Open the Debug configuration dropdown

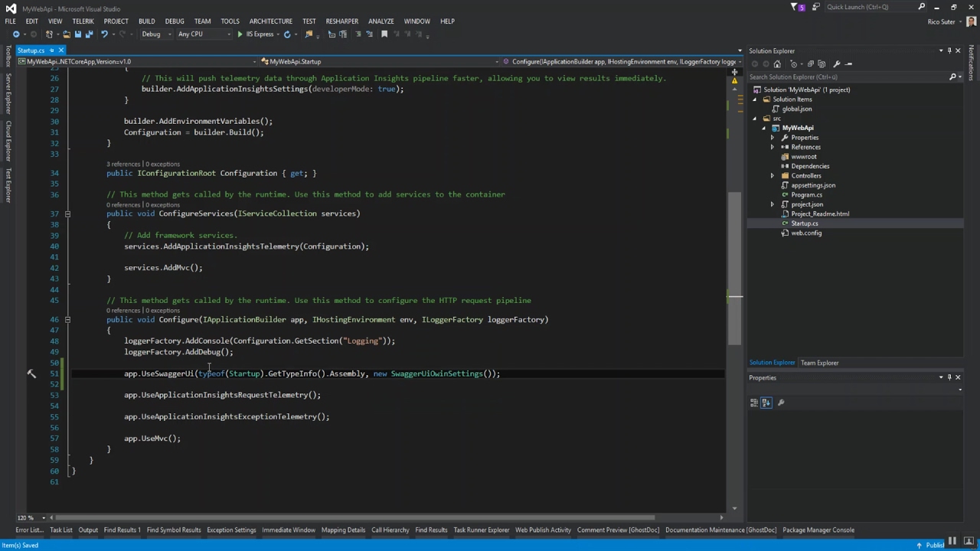click(x=156, y=34)
